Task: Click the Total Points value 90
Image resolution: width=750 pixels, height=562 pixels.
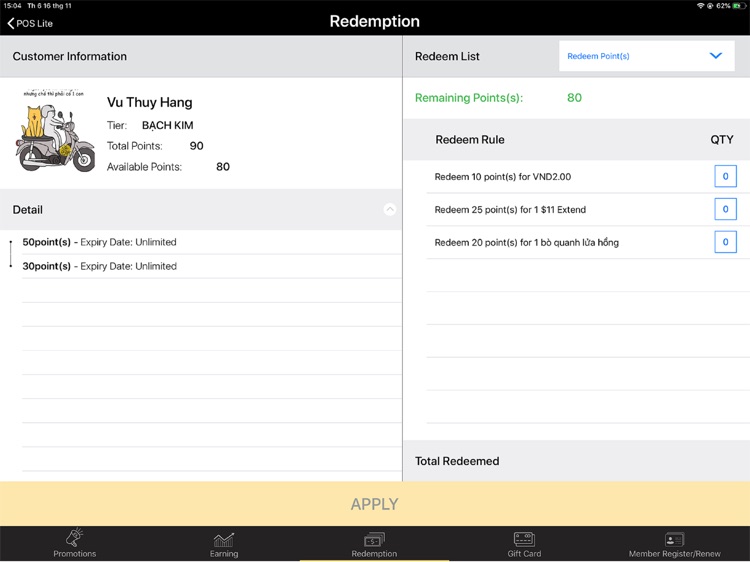Action: pyautogui.click(x=197, y=146)
